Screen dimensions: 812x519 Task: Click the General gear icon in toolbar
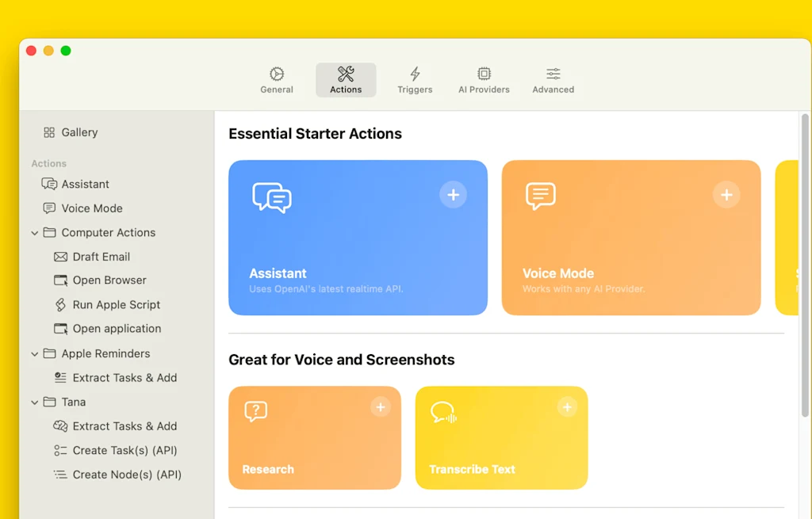pyautogui.click(x=277, y=74)
